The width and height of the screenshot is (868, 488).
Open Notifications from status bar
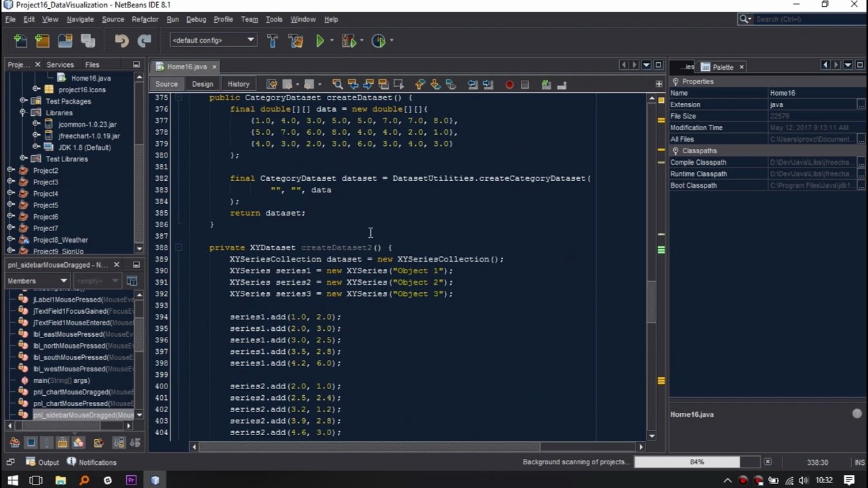(92, 462)
